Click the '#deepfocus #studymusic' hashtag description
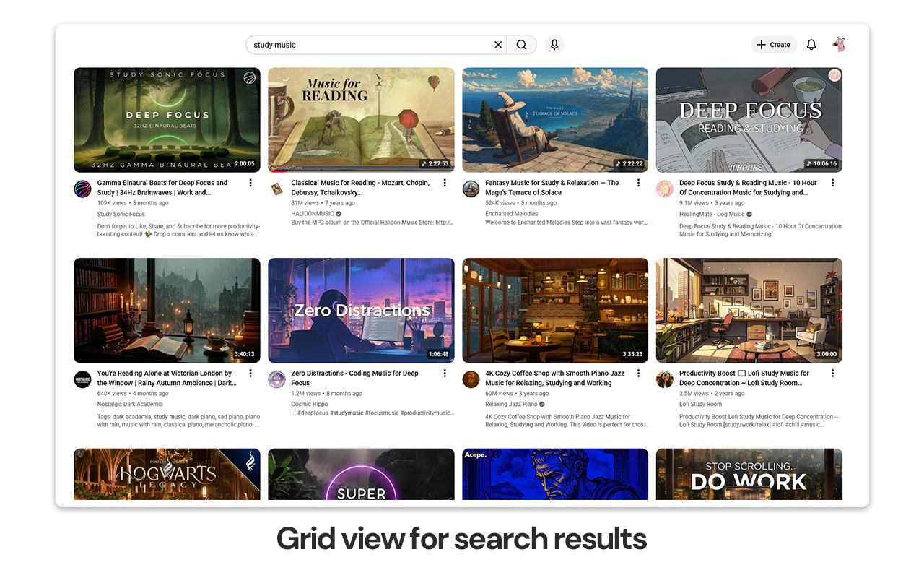The width and height of the screenshot is (924, 578). 372,413
